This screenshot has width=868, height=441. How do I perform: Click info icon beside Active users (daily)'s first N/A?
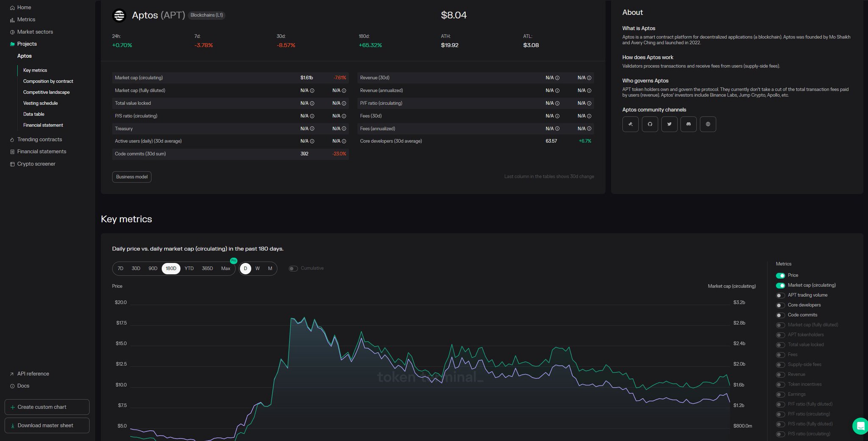(312, 141)
